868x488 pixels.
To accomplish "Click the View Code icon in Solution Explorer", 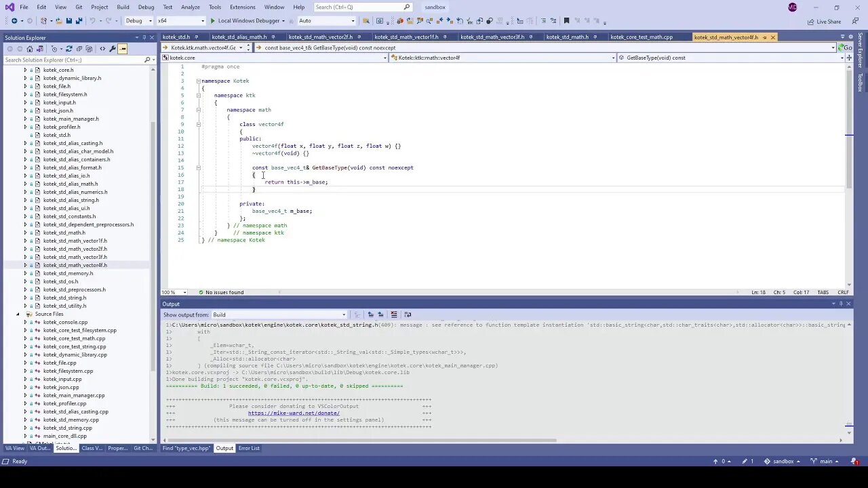I will [x=102, y=49].
